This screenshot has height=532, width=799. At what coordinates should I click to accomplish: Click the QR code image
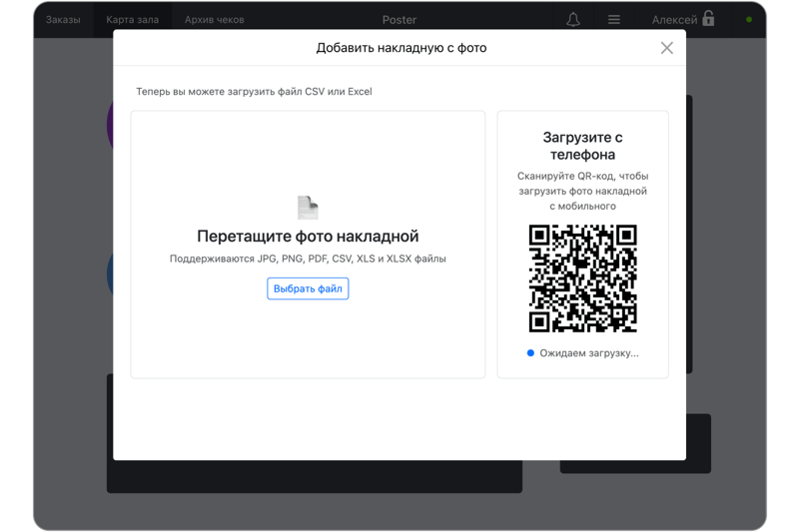click(x=582, y=278)
